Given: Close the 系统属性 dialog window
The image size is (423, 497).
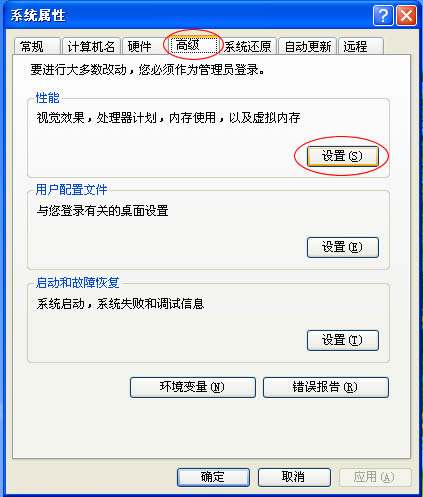Looking at the screenshot, I should tap(406, 16).
